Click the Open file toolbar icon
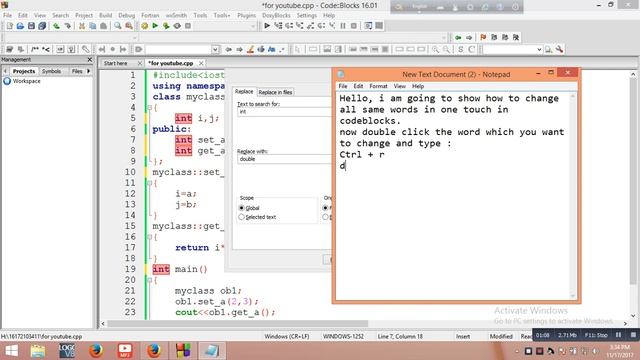 20,26
